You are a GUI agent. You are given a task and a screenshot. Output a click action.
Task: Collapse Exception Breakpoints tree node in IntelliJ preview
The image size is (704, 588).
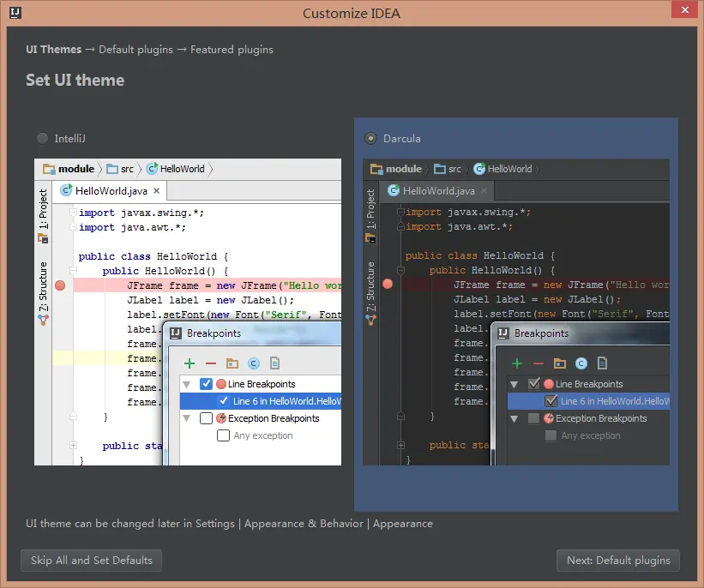click(187, 418)
